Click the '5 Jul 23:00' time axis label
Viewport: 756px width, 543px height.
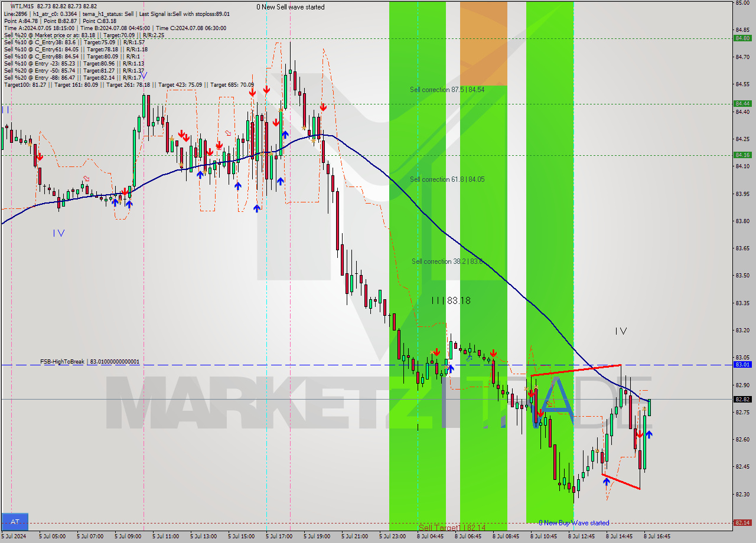392,537
